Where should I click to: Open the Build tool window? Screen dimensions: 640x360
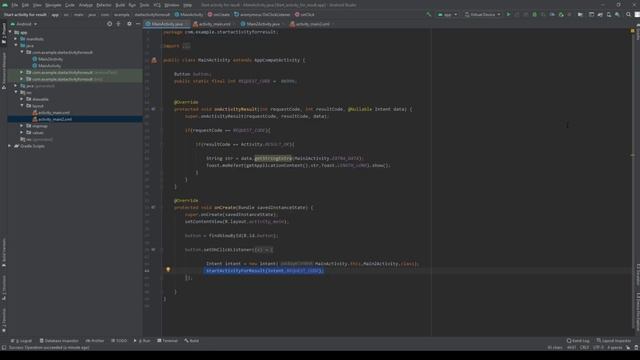(x=191, y=340)
